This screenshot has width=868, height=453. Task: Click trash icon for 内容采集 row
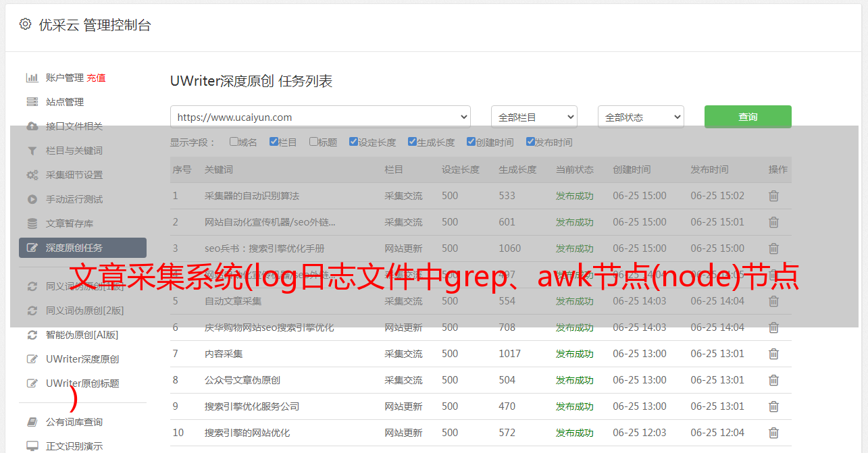coord(773,354)
